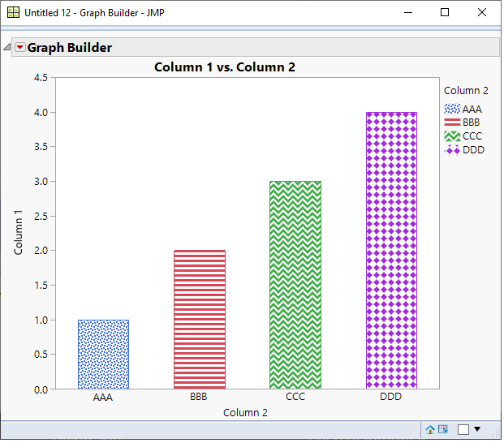Click the 'Column 2' legend title
Viewport: 504px width, 443px height.
tap(466, 91)
